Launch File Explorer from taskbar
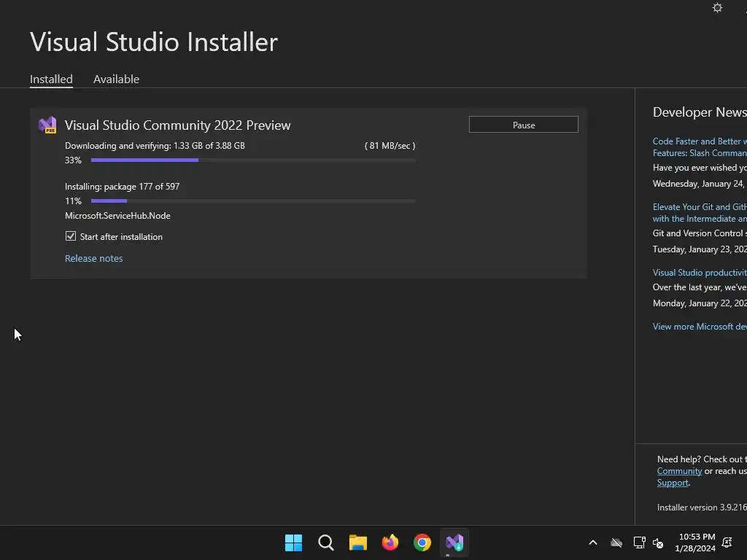The width and height of the screenshot is (747, 560). 357,542
